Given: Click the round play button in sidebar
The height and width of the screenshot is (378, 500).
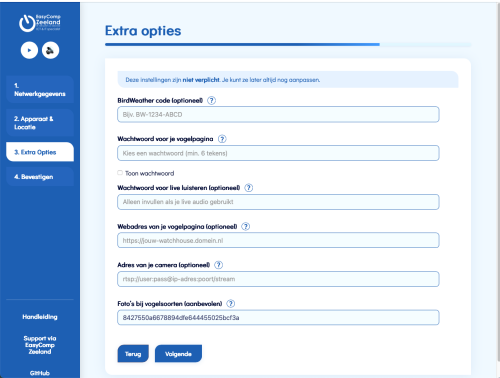Looking at the screenshot, I should 29,50.
